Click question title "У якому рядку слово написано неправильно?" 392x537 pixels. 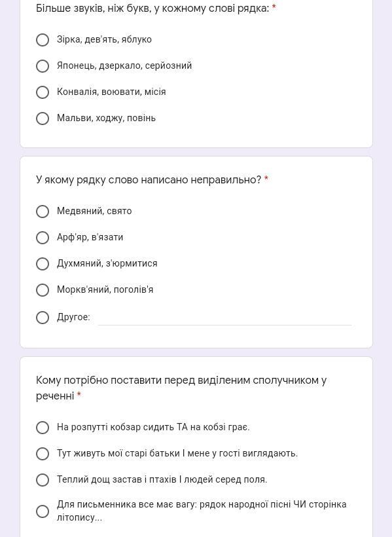[x=149, y=179]
